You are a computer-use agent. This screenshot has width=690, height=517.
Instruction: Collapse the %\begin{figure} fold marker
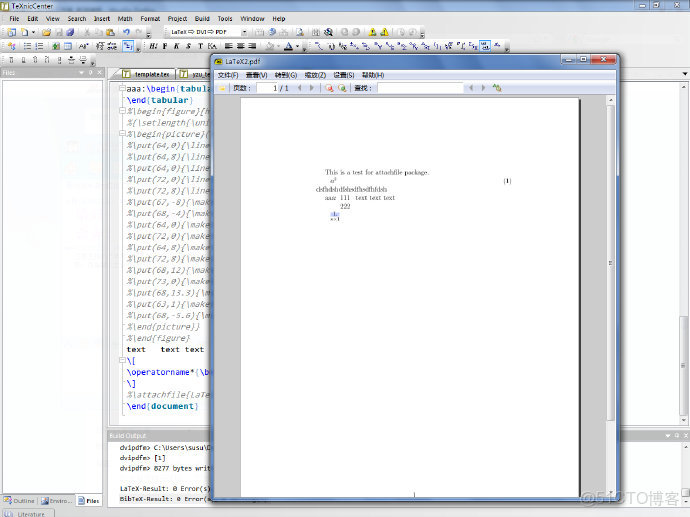click(x=122, y=111)
